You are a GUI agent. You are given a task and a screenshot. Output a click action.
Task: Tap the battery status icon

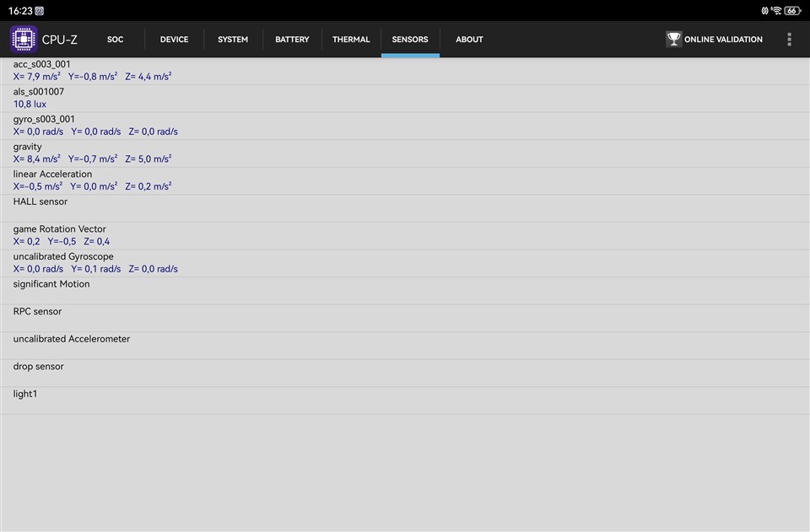[x=792, y=11]
